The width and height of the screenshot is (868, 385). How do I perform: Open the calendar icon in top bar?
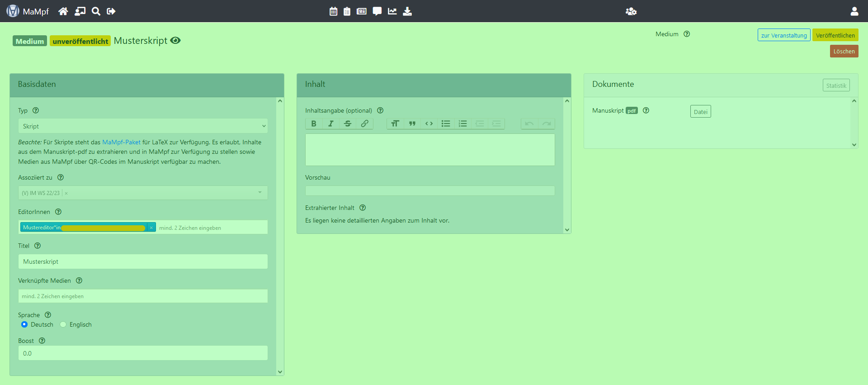tap(333, 11)
